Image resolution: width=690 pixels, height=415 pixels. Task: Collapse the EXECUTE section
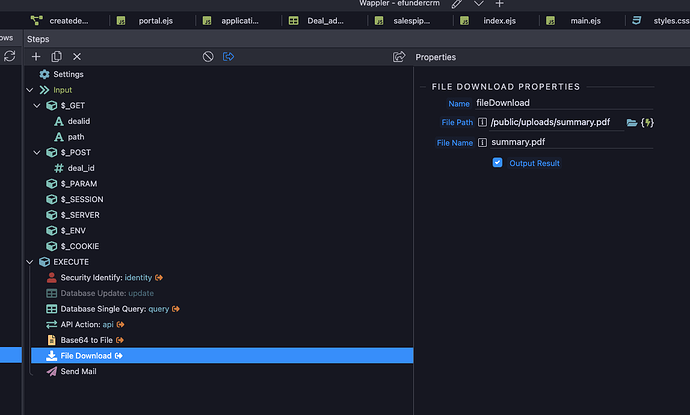29,262
